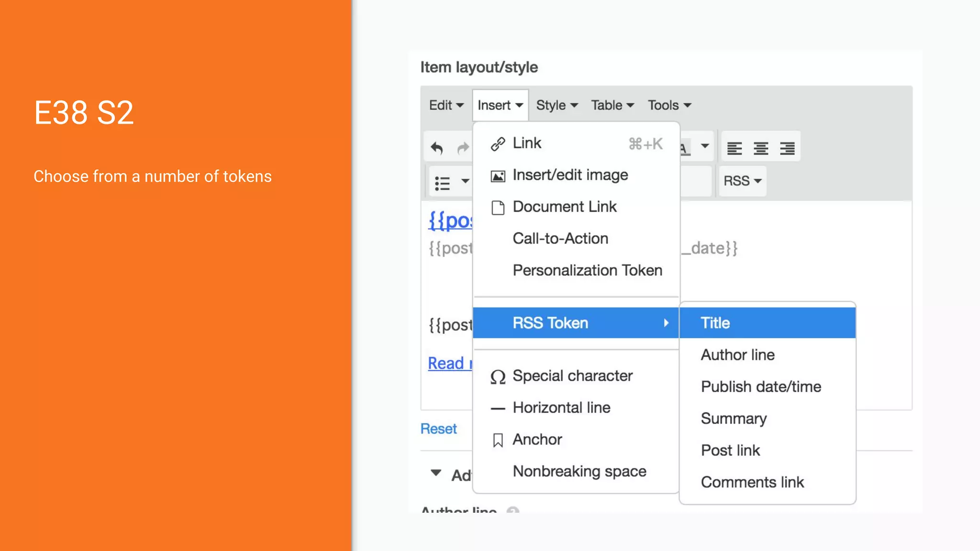This screenshot has height=551, width=980.
Task: Open the text color dropdown arrow
Action: 704,146
